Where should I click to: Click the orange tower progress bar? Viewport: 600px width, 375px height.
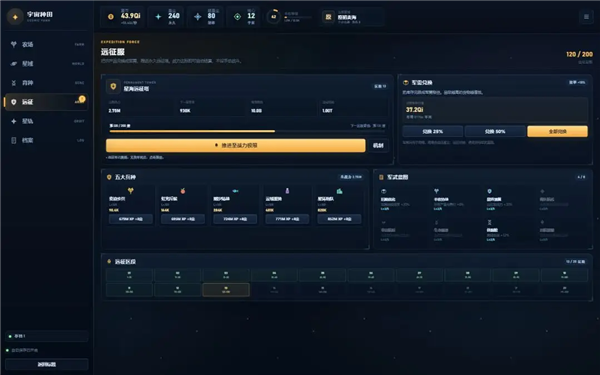tap(247, 131)
